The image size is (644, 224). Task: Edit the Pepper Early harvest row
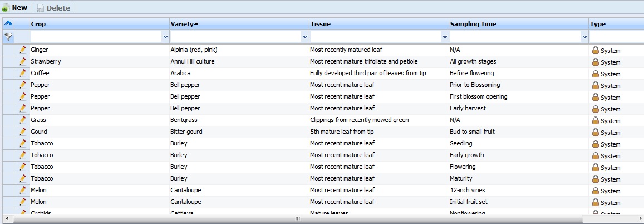tap(23, 109)
